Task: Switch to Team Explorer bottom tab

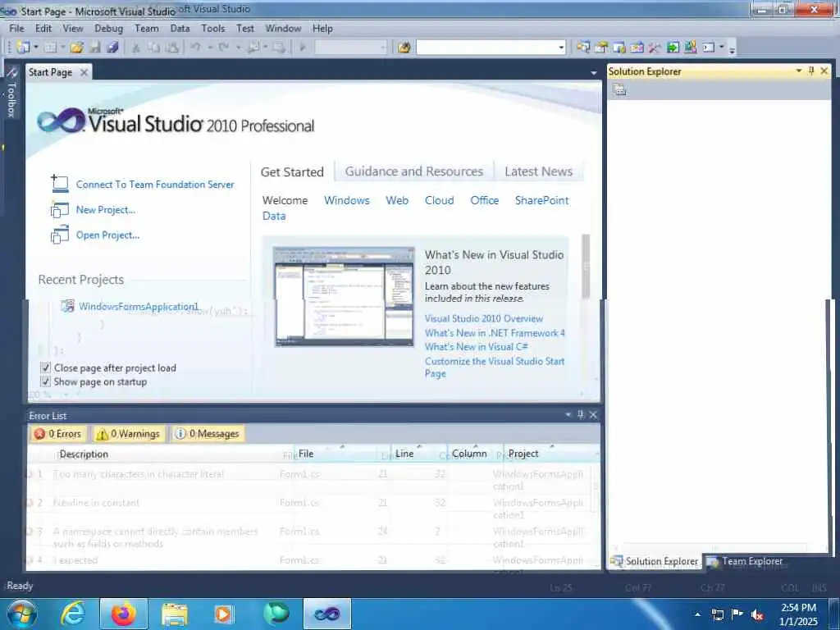Action: (745, 561)
